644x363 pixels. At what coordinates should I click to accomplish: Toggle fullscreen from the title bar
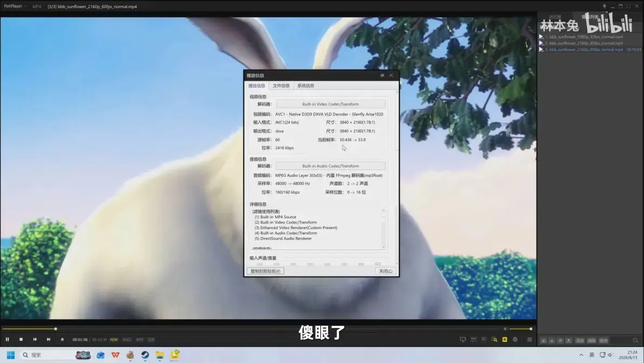[628, 6]
